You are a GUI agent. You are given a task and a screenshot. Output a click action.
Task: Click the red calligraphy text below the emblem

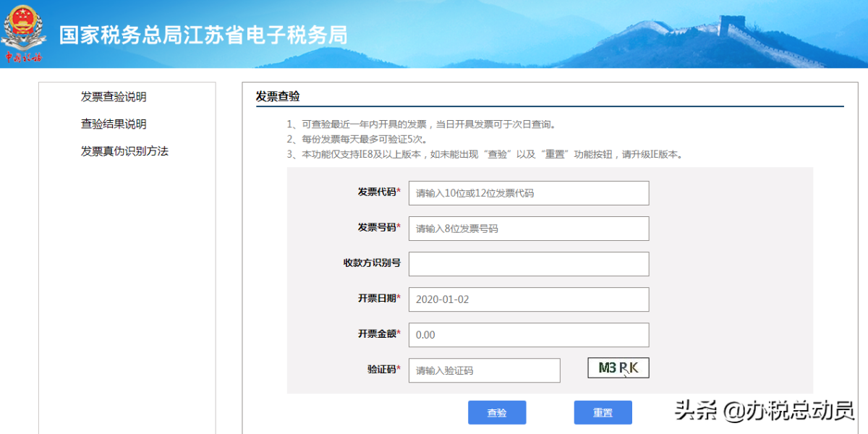23,57
